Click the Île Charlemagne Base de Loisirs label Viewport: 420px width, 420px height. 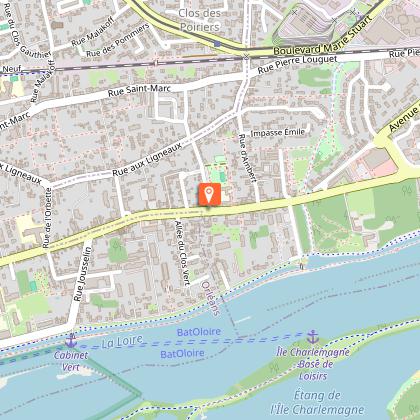click(x=313, y=364)
